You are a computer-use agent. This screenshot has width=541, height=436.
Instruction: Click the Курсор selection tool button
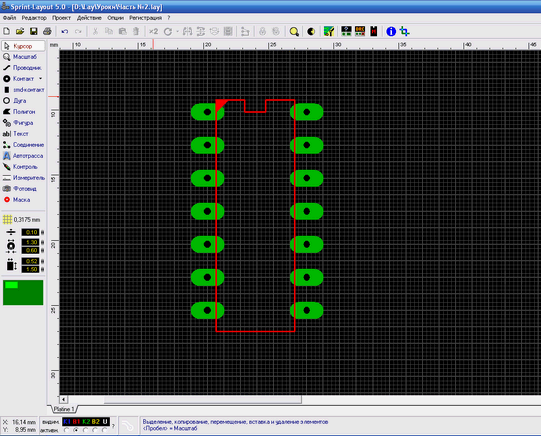pyautogui.click(x=23, y=46)
